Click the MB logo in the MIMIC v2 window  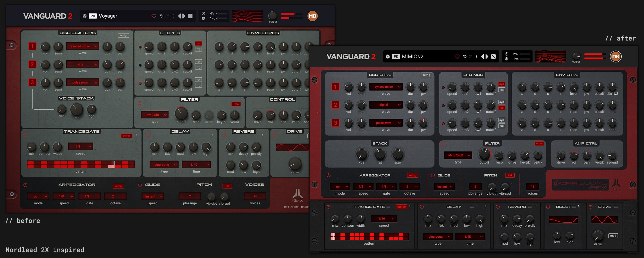tap(616, 57)
